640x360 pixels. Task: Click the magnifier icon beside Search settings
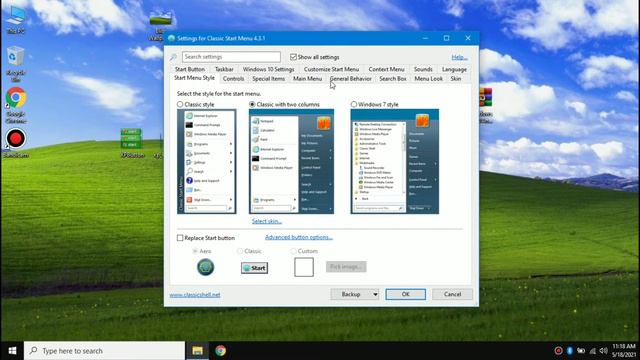click(x=173, y=57)
